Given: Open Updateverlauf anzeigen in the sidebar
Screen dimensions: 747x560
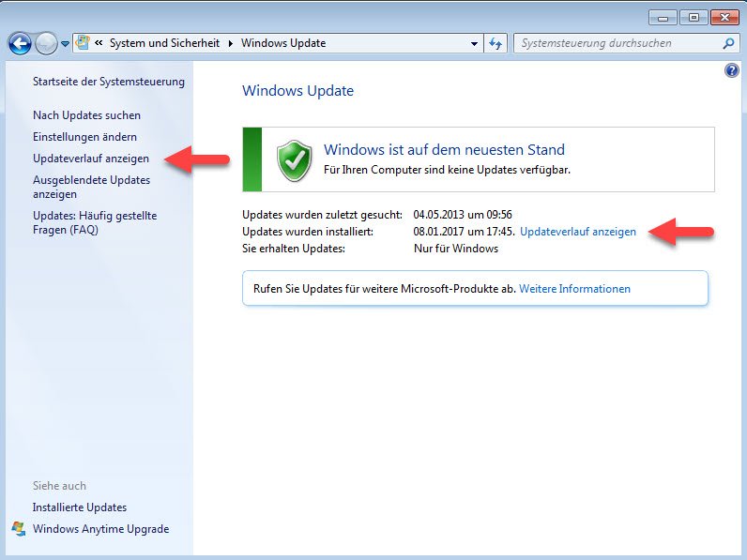Looking at the screenshot, I should pyautogui.click(x=91, y=159).
